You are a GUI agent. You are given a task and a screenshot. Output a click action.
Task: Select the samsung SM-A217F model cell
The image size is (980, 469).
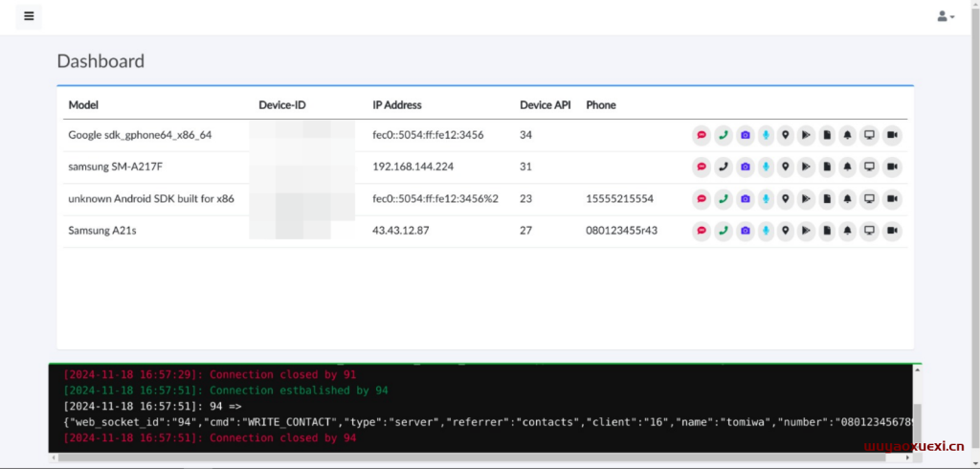pos(115,167)
